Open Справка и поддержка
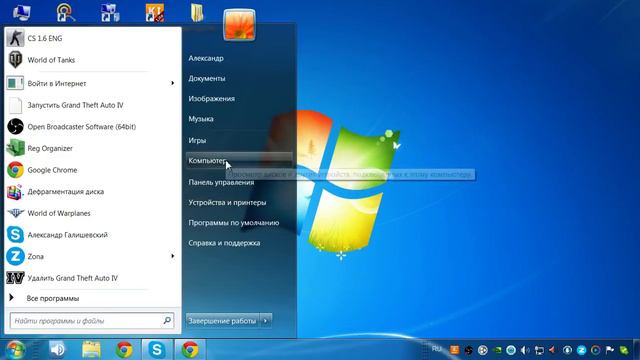 [224, 243]
